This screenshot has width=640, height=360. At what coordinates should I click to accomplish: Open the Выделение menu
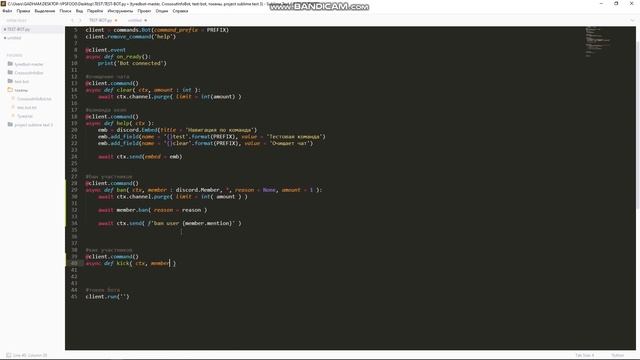pyautogui.click(x=44, y=11)
